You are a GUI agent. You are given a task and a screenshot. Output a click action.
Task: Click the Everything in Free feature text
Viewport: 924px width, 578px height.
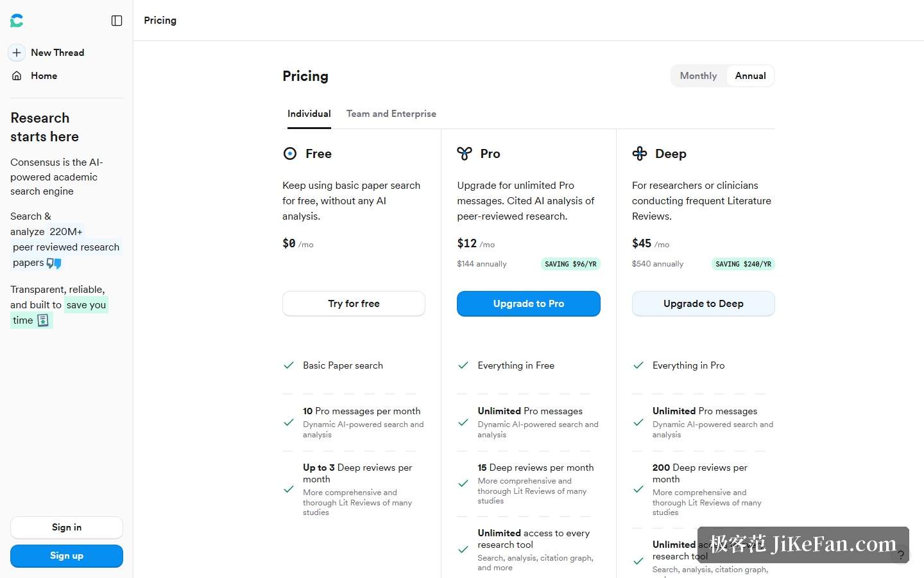(x=516, y=365)
